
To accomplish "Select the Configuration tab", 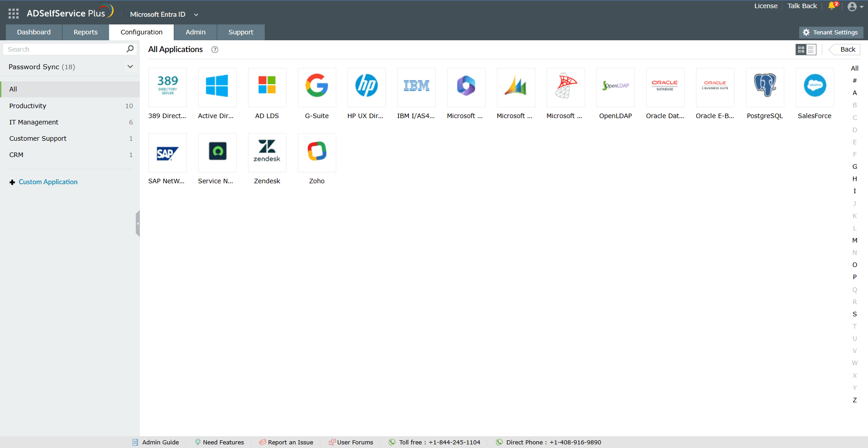I will tap(142, 32).
